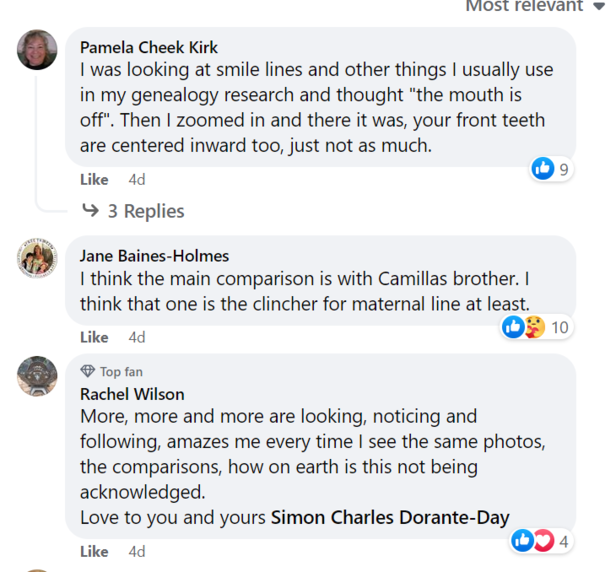
Task: Click the 4d timestamp on Pamela's comment
Action: tap(137, 180)
